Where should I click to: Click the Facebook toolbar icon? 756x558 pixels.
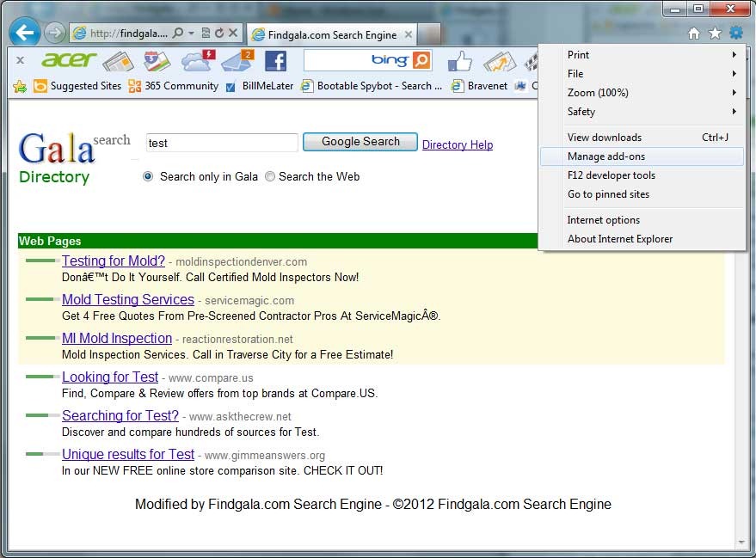click(276, 61)
